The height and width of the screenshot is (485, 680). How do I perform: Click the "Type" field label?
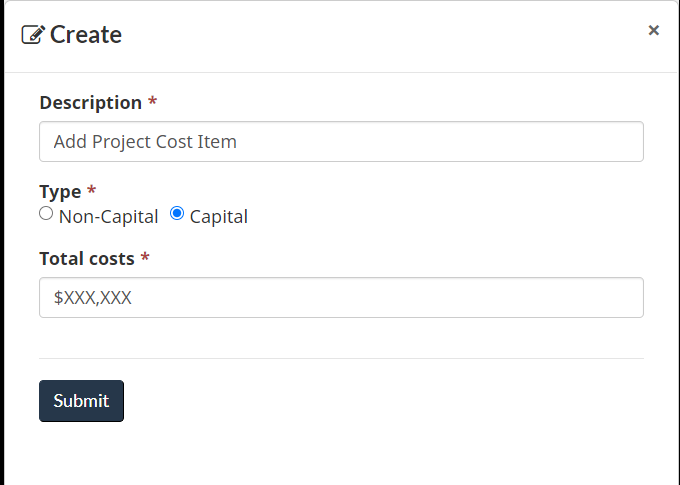pos(60,191)
